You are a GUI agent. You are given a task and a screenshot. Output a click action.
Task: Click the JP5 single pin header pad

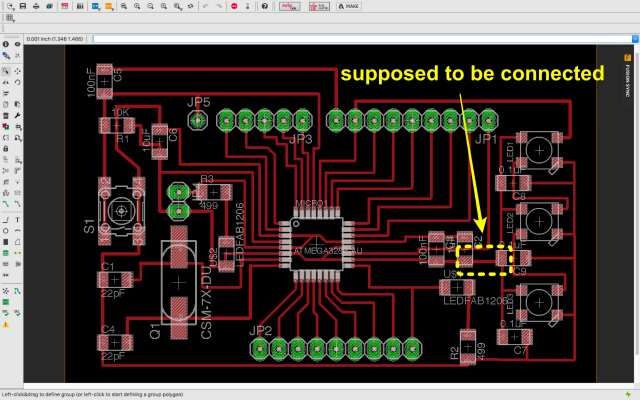198,120
